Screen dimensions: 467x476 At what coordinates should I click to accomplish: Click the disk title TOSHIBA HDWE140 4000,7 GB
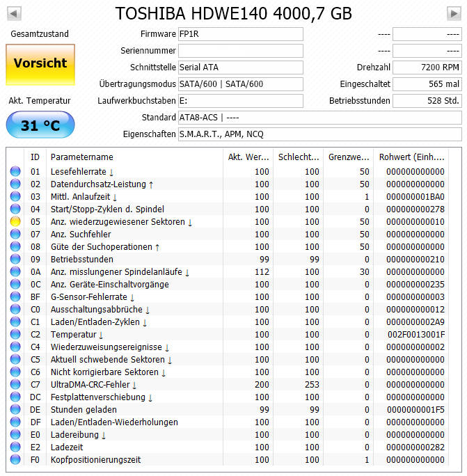(x=234, y=14)
